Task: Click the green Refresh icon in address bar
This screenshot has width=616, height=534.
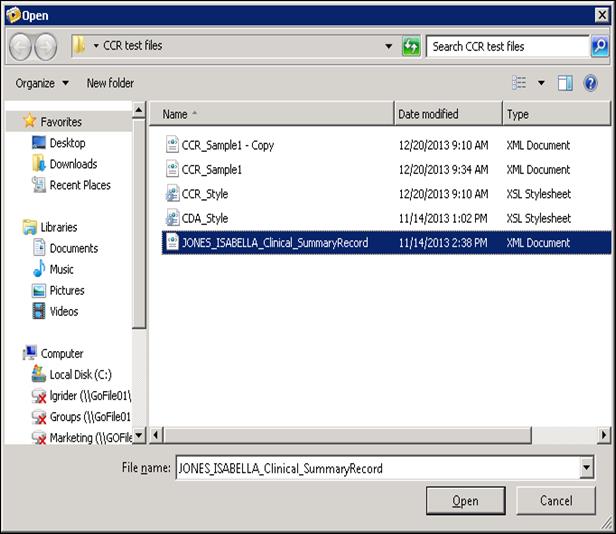Action: 410,46
